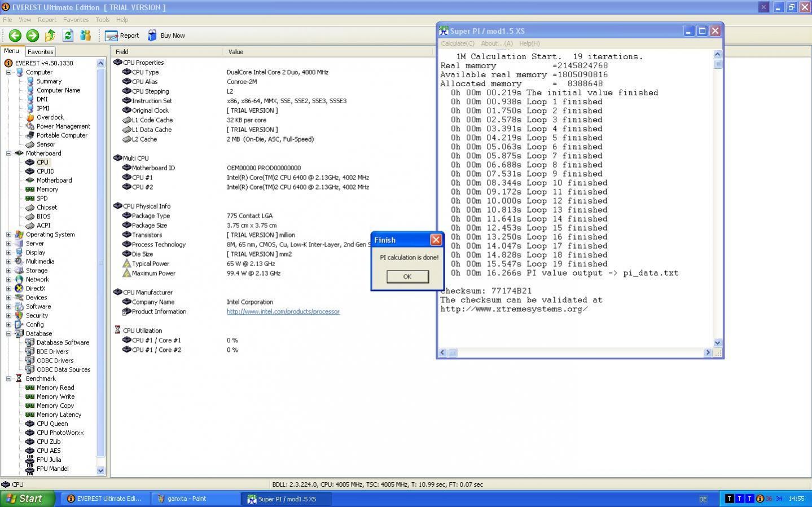Open the Tools menu in EVEREST
Screen dimensions: 812x507
pyautogui.click(x=102, y=20)
